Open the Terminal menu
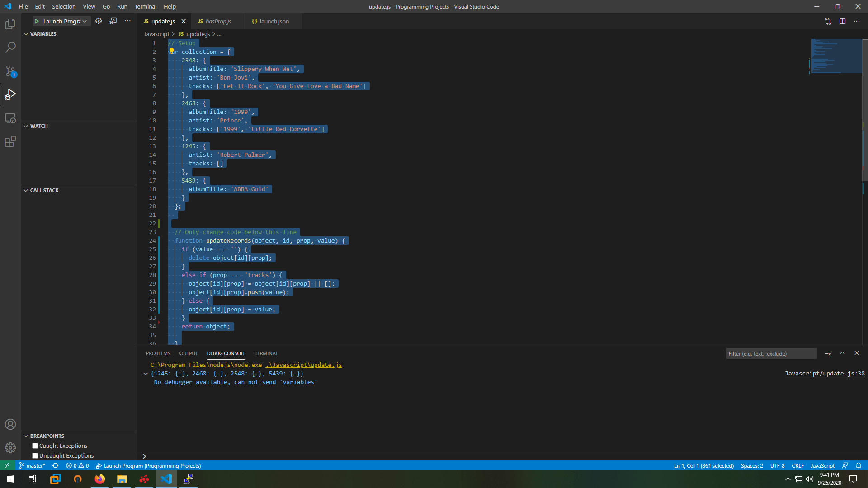 145,6
